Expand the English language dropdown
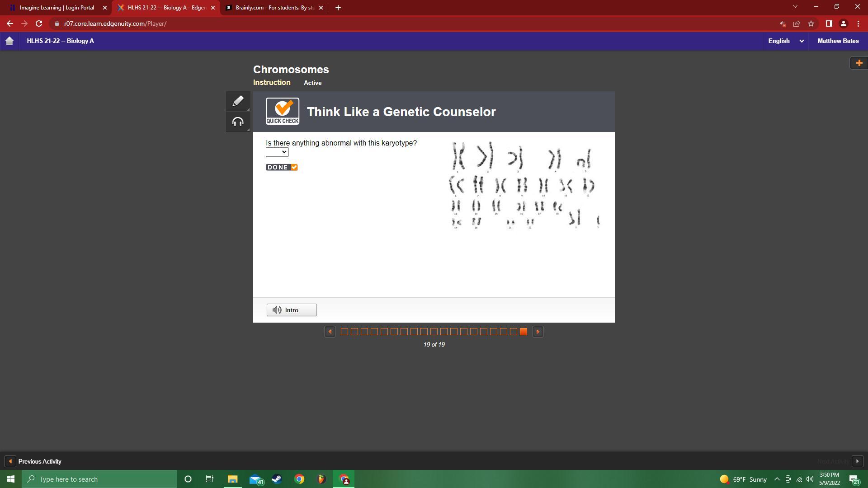The image size is (868, 488). [786, 41]
